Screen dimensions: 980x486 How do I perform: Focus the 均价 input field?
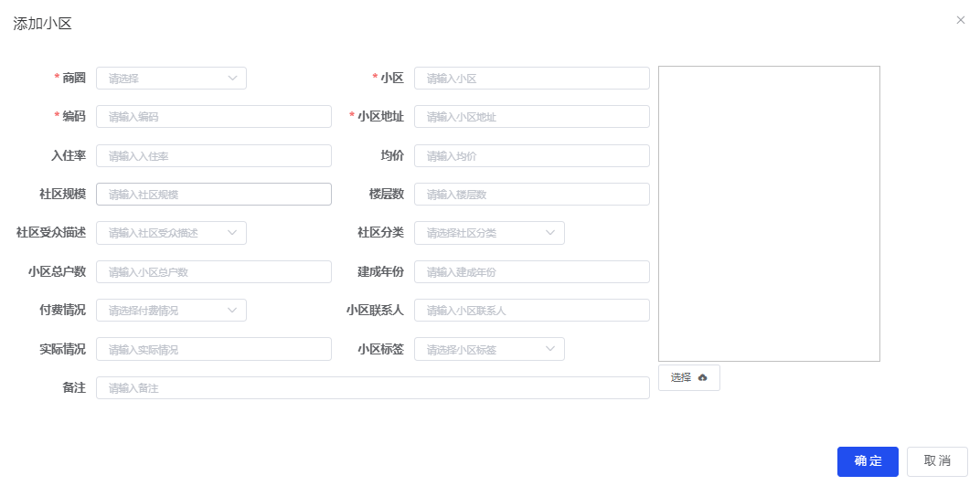coord(531,156)
